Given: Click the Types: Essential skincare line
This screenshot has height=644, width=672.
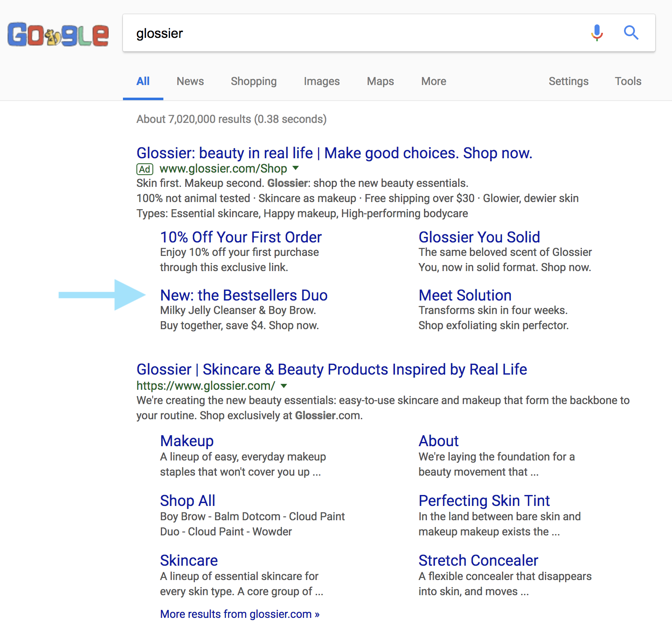Looking at the screenshot, I should [x=302, y=213].
